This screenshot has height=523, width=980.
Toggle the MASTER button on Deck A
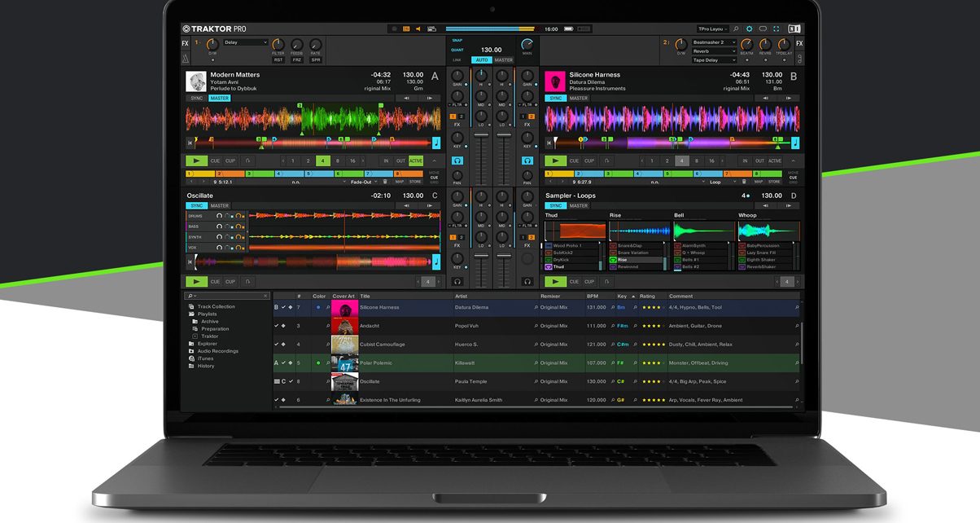tap(220, 98)
